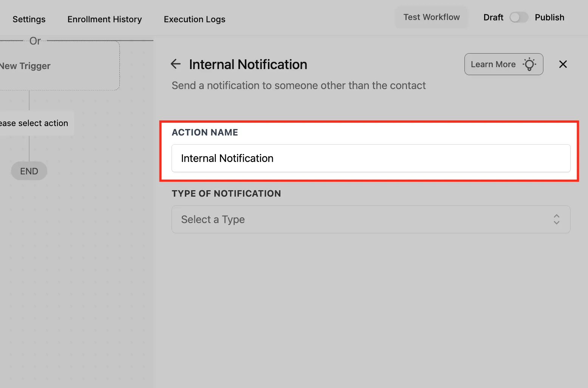Click the Publish label

coord(549,17)
